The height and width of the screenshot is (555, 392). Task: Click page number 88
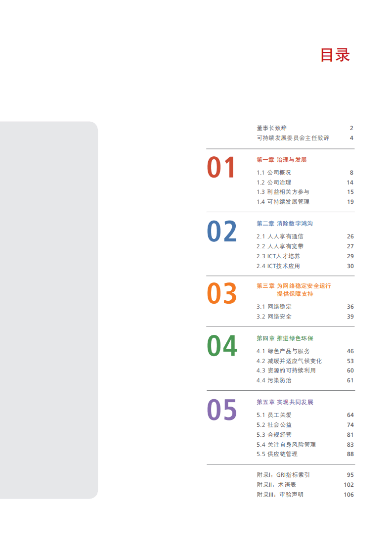coord(350,454)
